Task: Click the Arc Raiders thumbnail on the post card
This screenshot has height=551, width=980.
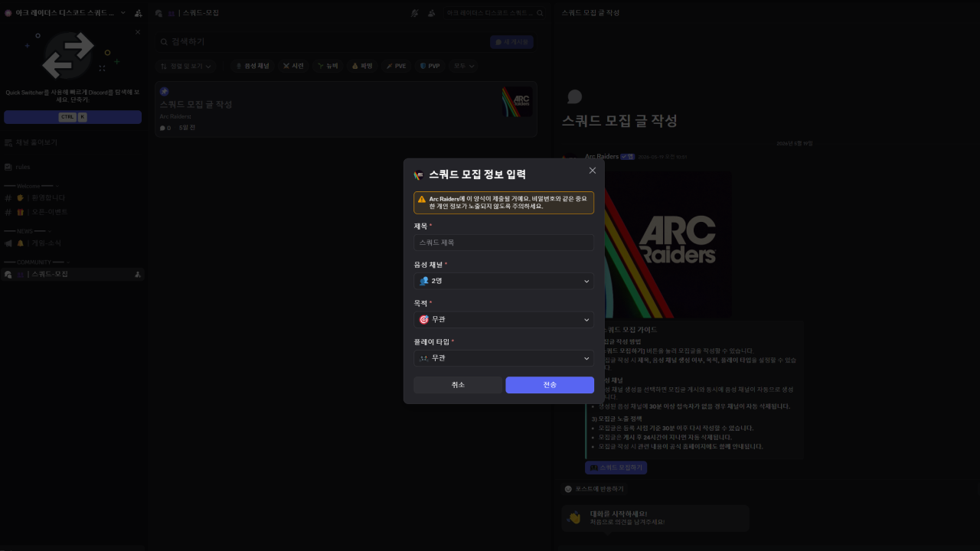Action: coord(517,102)
